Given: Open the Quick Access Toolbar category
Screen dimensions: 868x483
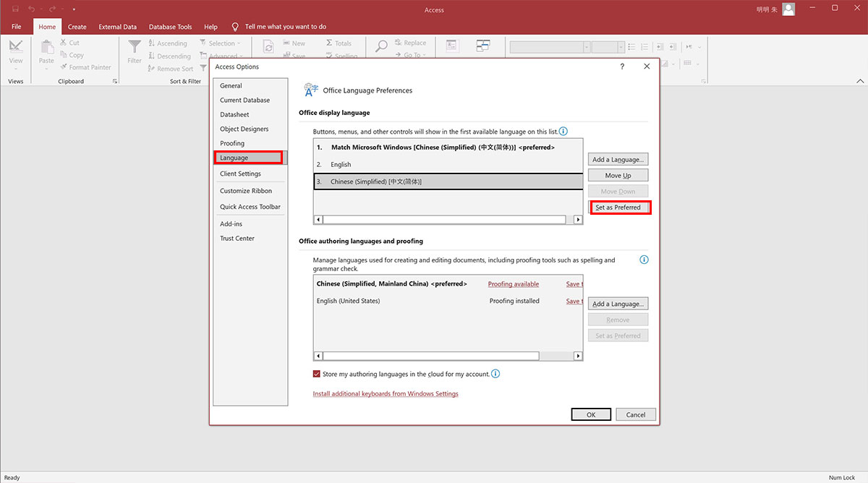Looking at the screenshot, I should (251, 207).
